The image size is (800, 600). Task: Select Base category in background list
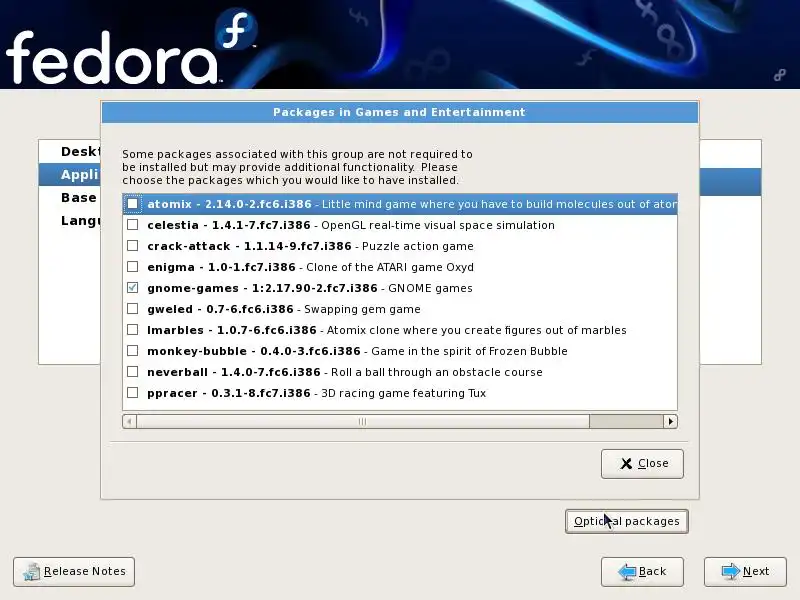pyautogui.click(x=70, y=197)
